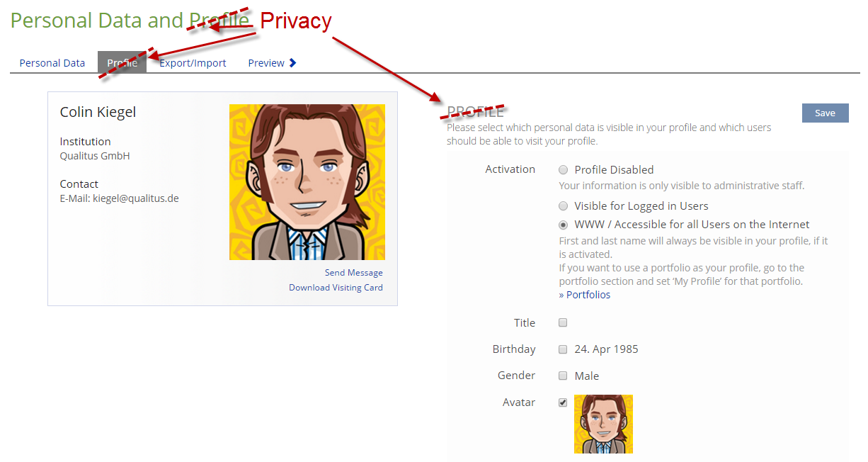
Task: Go to the Preview tab
Action: [x=266, y=63]
